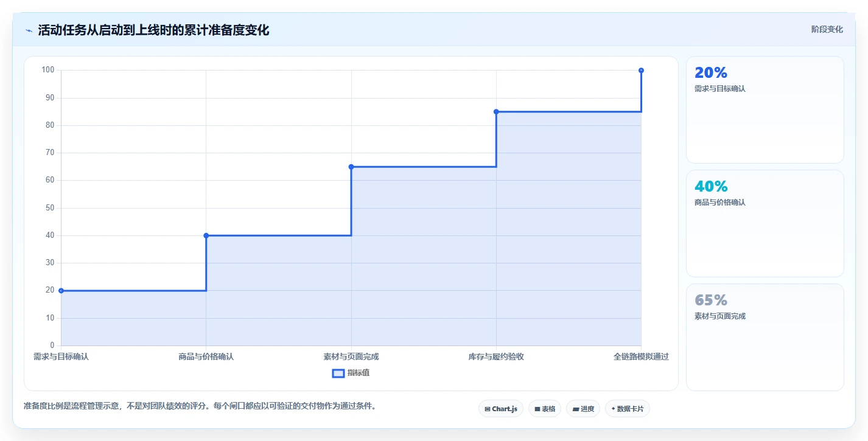Select the 进度 tag chip
This screenshot has width=868, height=441.
click(583, 409)
